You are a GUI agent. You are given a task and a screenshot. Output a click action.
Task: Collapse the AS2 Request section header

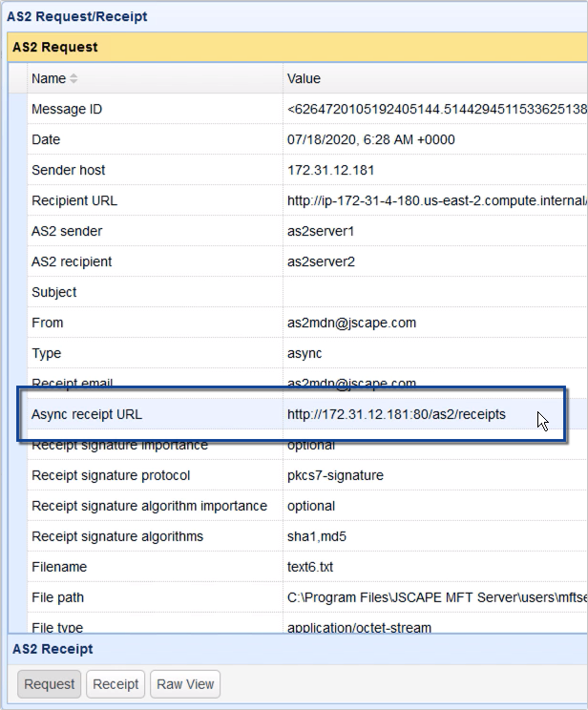click(55, 47)
